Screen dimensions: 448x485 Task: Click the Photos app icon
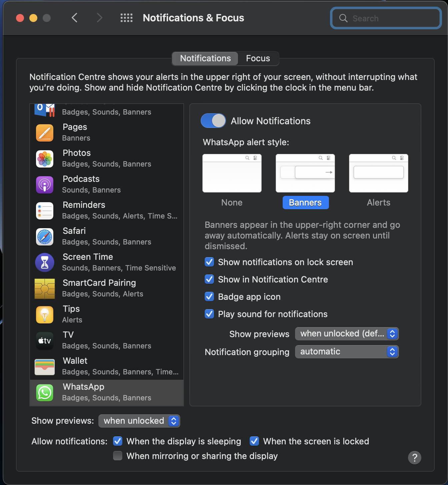(45, 159)
